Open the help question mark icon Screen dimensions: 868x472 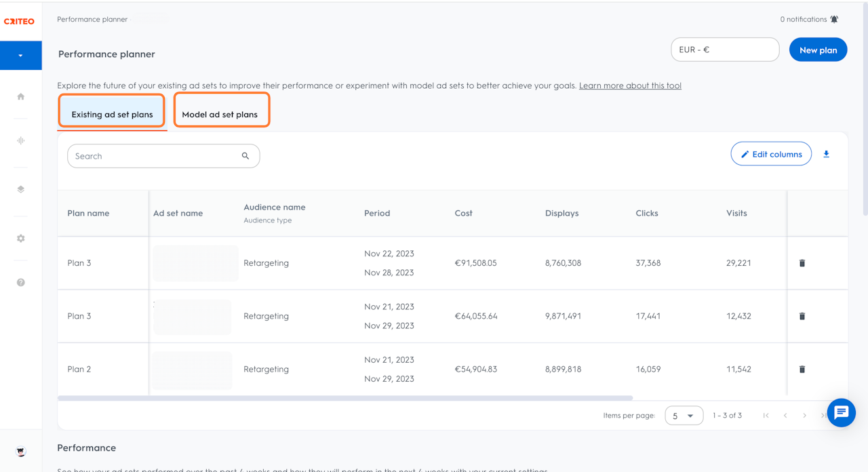click(21, 282)
